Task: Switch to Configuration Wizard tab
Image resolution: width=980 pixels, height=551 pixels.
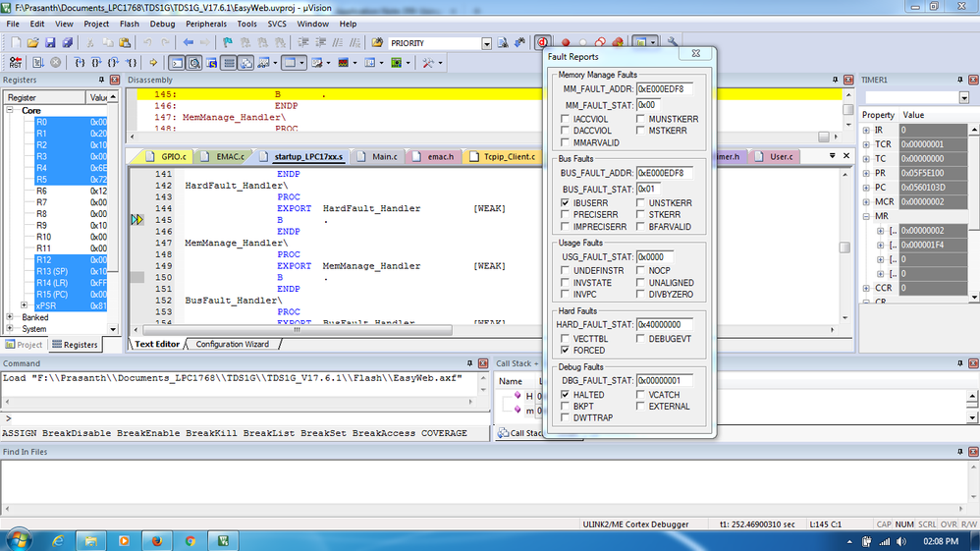Action: click(233, 344)
